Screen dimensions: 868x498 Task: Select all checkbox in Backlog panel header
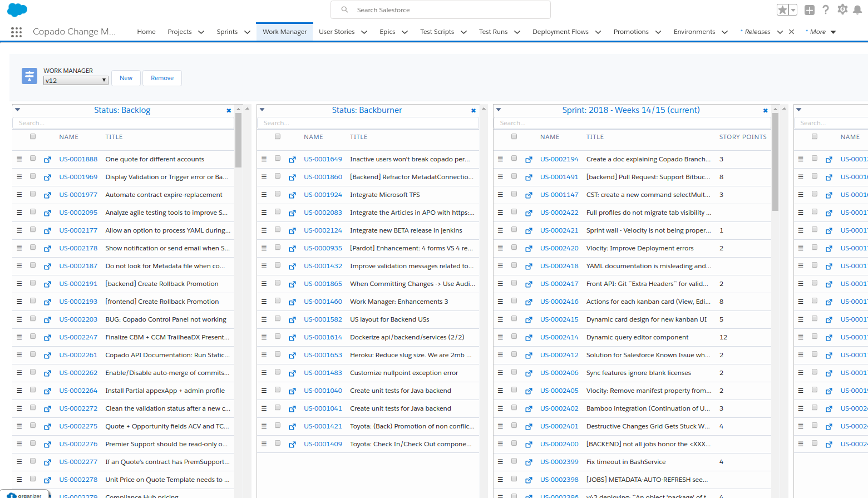tap(33, 136)
